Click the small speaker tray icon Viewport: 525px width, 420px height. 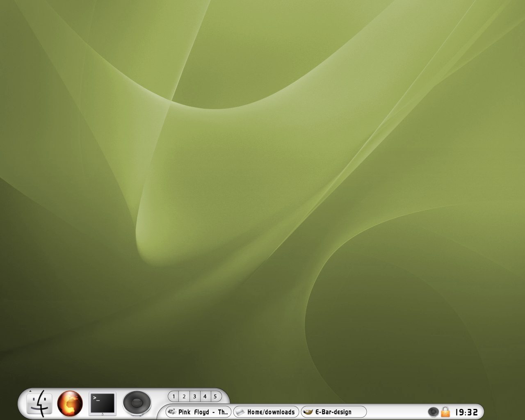[433, 412]
